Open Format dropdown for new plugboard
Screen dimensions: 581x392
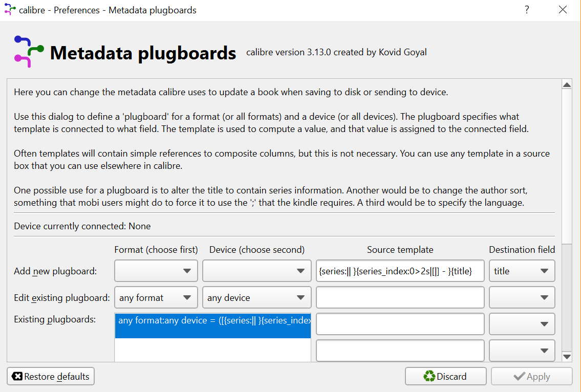[x=156, y=271]
